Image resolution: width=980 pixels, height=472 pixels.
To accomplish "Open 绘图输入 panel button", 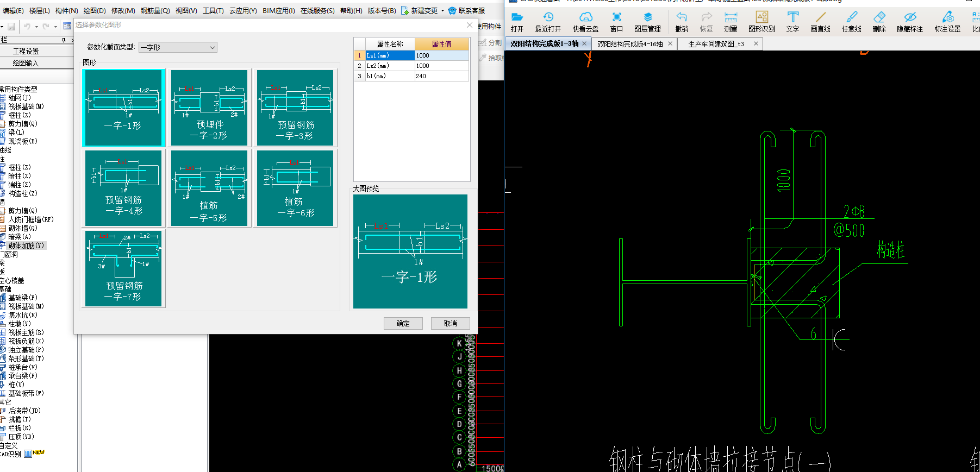I will click(x=26, y=62).
